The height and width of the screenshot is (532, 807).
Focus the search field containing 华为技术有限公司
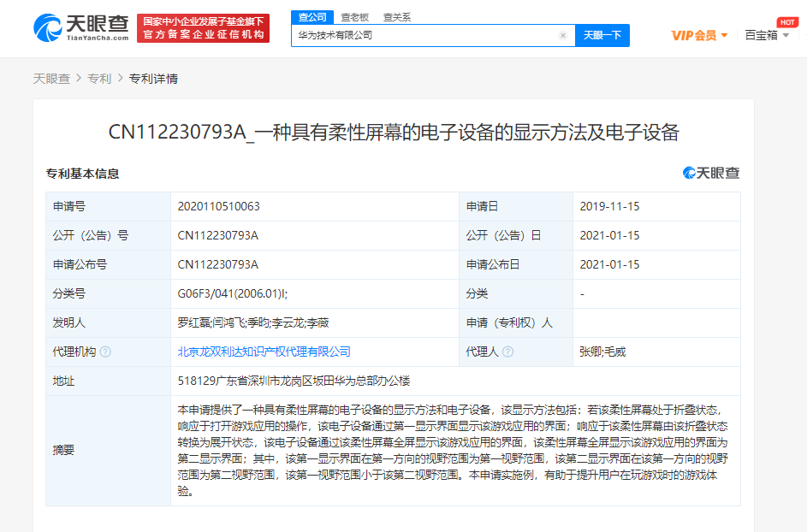pos(424,36)
